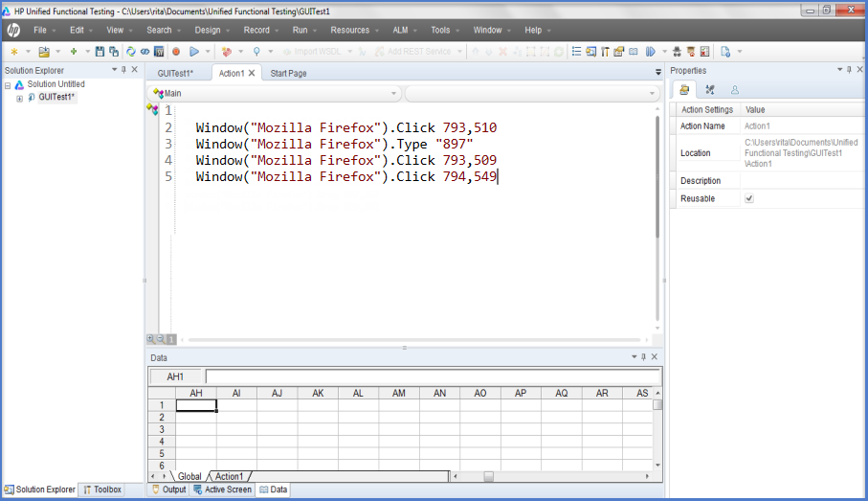868x501 pixels.
Task: Open the Run button dropdown arrow
Action: (x=208, y=52)
